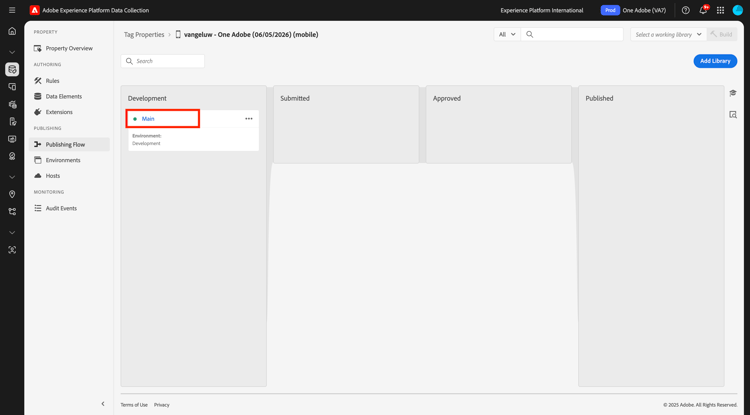Click Experience Platform International organization name
750x415 pixels.
point(542,10)
